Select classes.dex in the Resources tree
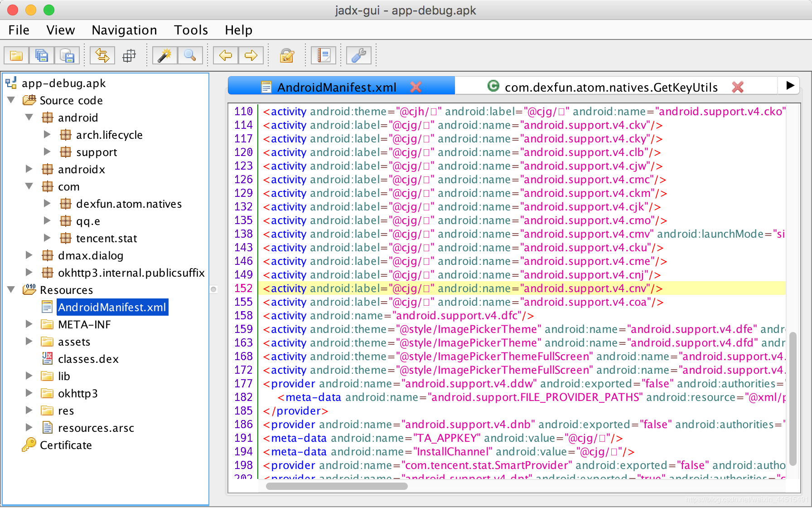The image size is (812, 508). [x=88, y=359]
